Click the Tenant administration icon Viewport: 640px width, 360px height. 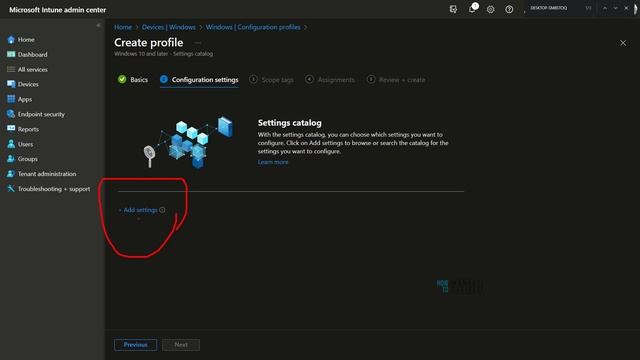click(x=11, y=174)
